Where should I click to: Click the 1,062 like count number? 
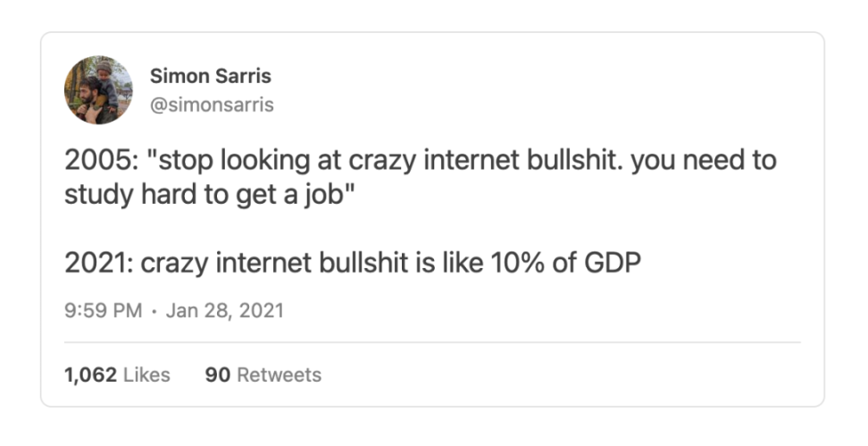point(90,374)
